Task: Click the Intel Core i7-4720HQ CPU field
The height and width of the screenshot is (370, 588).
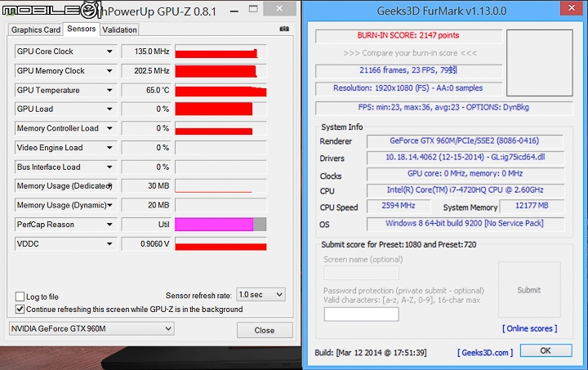Action: 465,190
